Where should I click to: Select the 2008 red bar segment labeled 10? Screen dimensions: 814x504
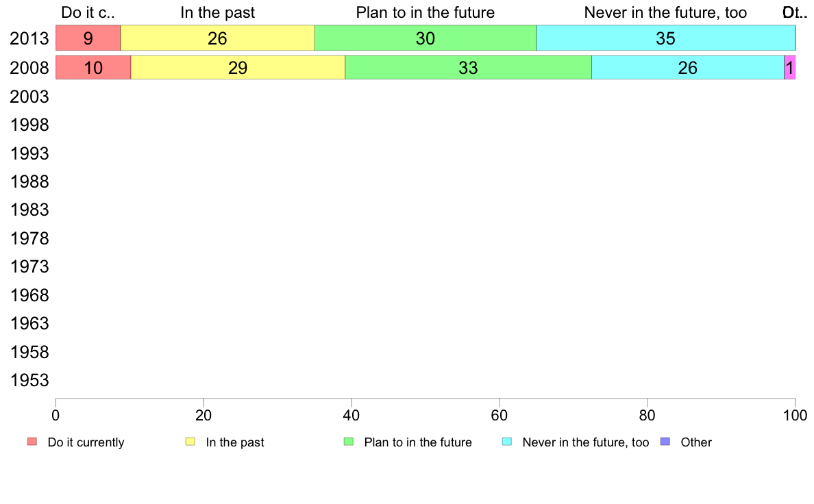(93, 68)
